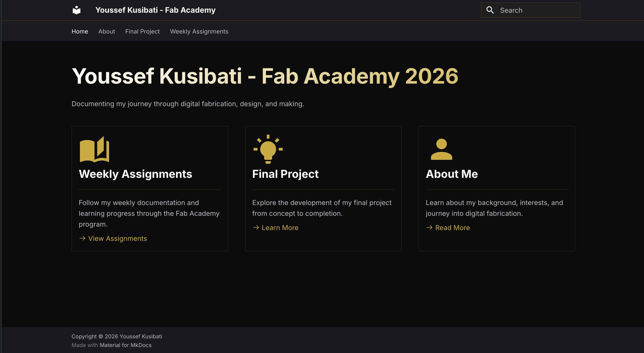Click the lightbulb icon on Final Project card
The height and width of the screenshot is (353, 644).
pyautogui.click(x=268, y=149)
